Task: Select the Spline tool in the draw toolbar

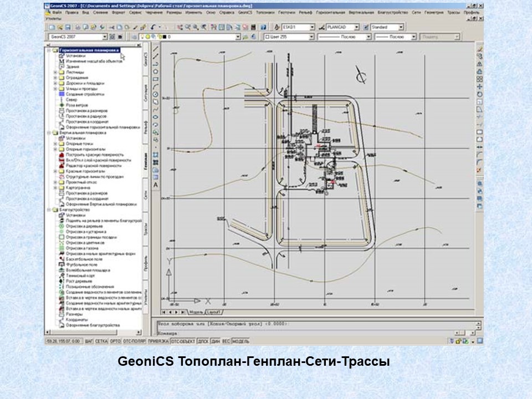Action: pyautogui.click(x=155, y=109)
